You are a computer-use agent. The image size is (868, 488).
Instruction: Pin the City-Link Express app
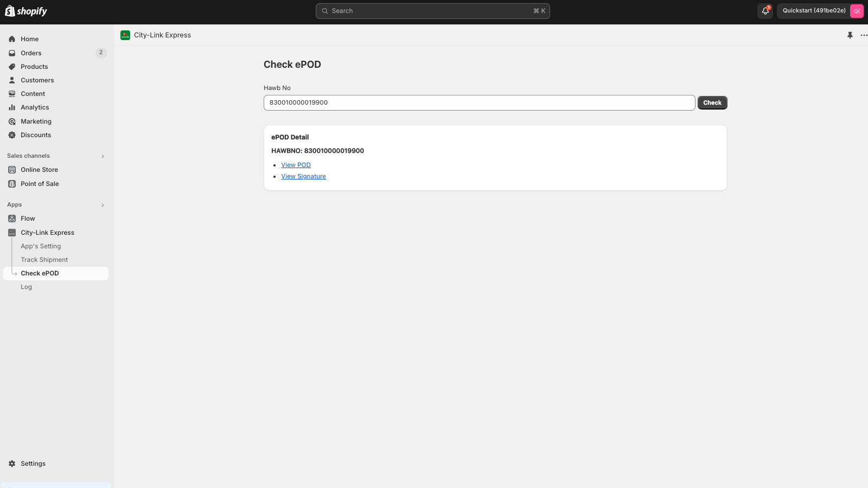[x=850, y=35]
